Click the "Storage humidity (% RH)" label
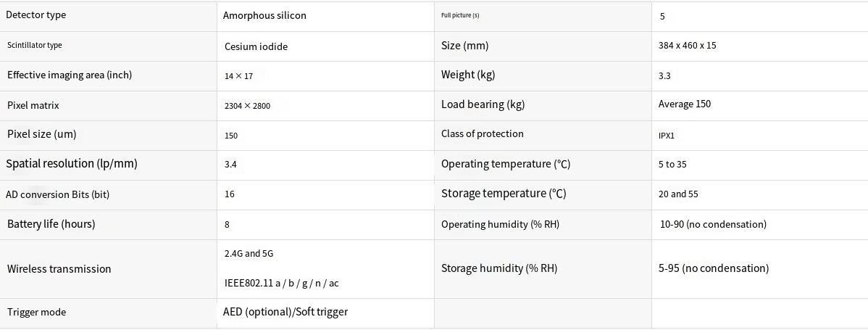Screen dimensions: 868x330 tap(499, 268)
